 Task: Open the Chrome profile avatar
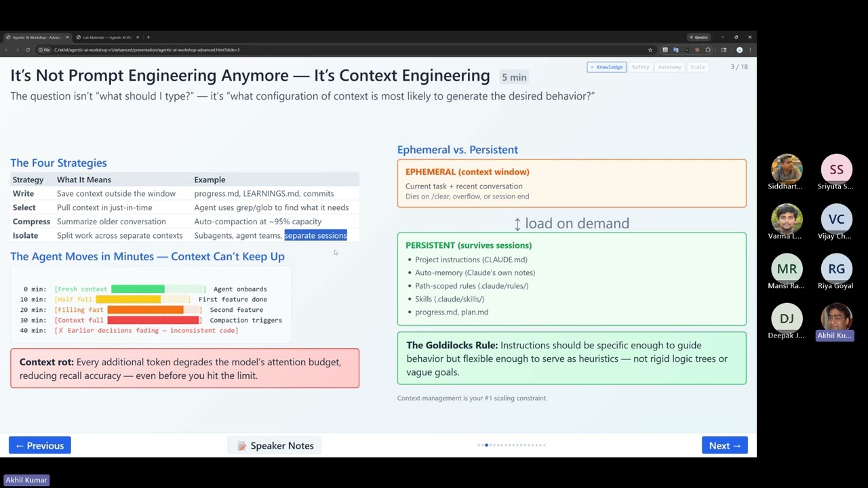pos(740,50)
